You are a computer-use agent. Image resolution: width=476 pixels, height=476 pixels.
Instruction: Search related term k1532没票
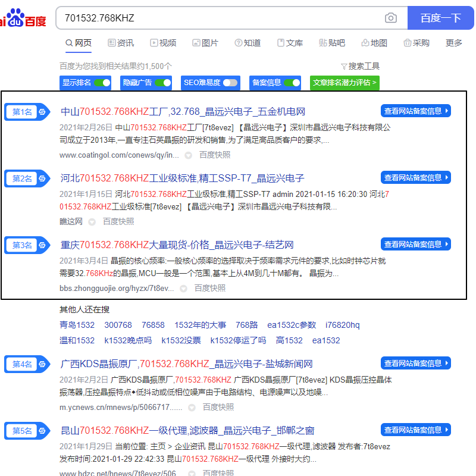tap(181, 340)
